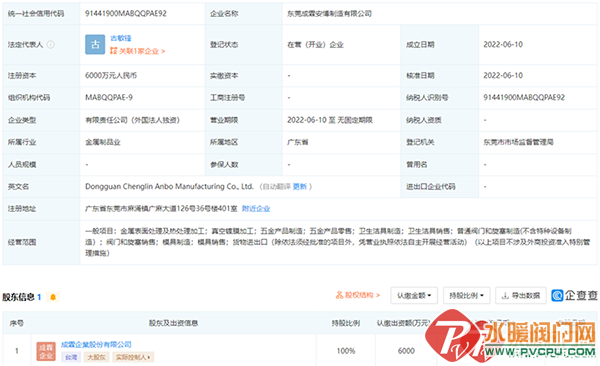The width and height of the screenshot is (600, 366).
Task: Open the legal representative name link beside the avatar
Action: click(x=121, y=38)
